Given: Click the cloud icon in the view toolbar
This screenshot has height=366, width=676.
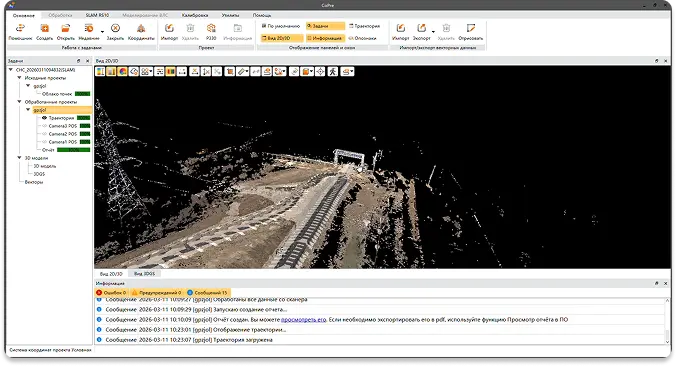Looking at the screenshot, I should pyautogui.click(x=134, y=72).
